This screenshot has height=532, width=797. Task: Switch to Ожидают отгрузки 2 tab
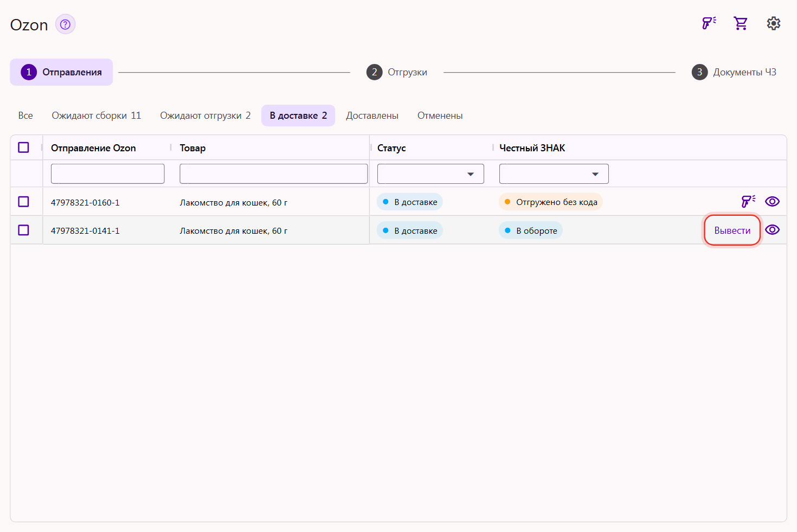(205, 116)
